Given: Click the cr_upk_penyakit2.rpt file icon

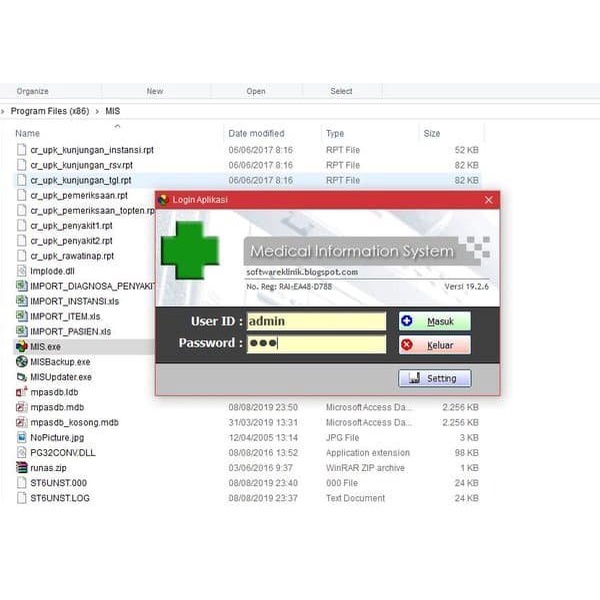Looking at the screenshot, I should point(22,241).
